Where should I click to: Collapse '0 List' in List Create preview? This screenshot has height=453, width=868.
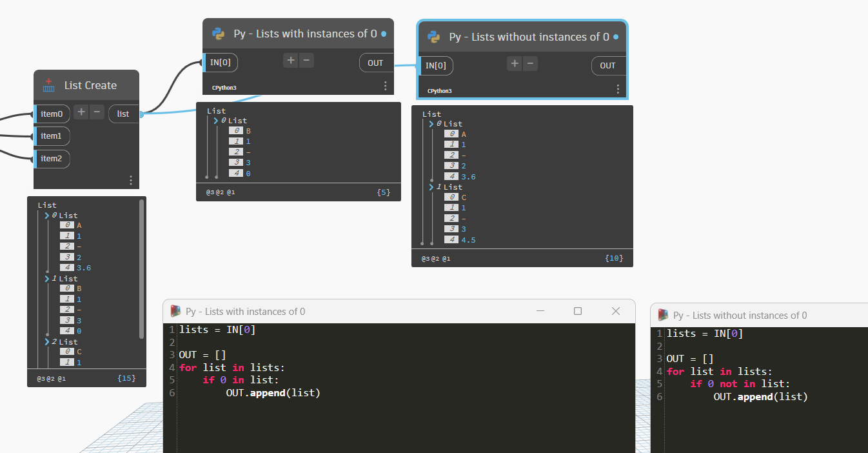[47, 216]
